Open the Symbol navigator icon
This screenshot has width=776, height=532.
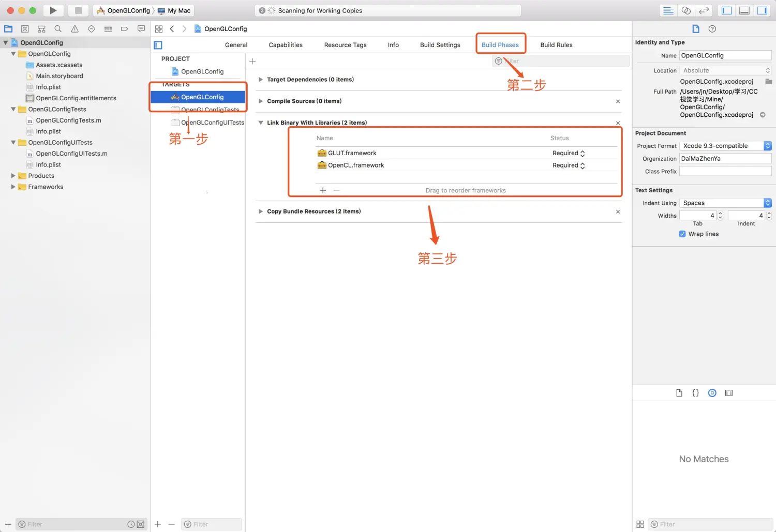(x=41, y=29)
